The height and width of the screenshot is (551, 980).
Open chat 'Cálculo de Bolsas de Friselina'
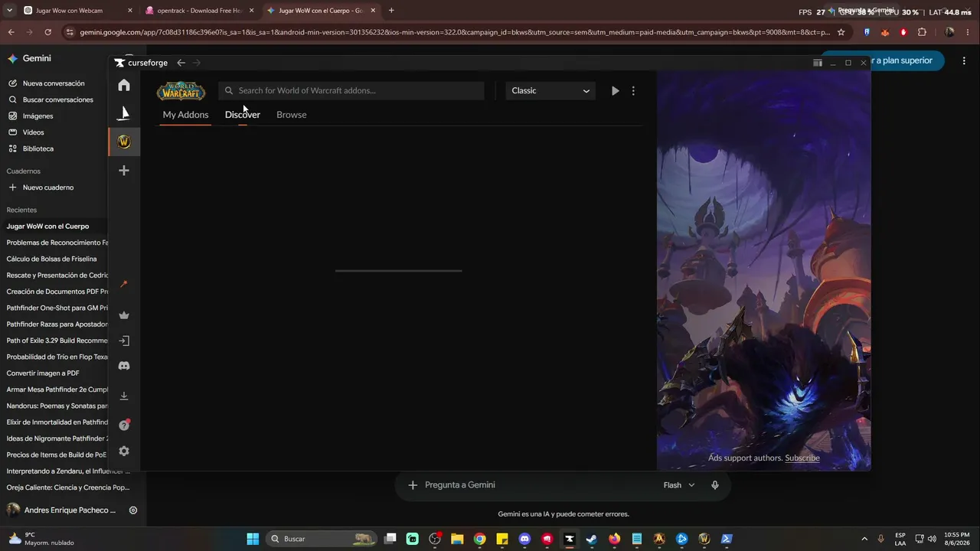point(55,259)
